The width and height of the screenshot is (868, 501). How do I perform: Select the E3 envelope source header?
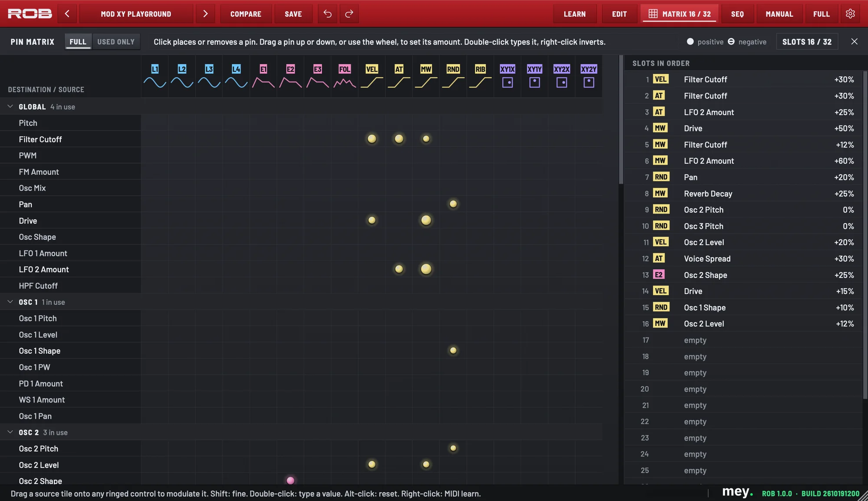(x=318, y=76)
